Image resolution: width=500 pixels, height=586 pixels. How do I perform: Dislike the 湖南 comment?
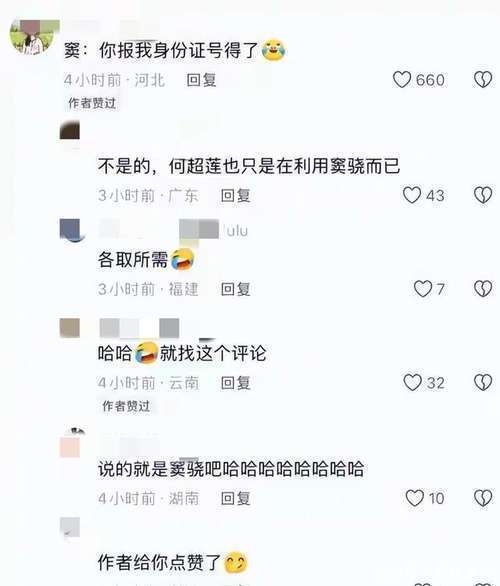coord(483,498)
